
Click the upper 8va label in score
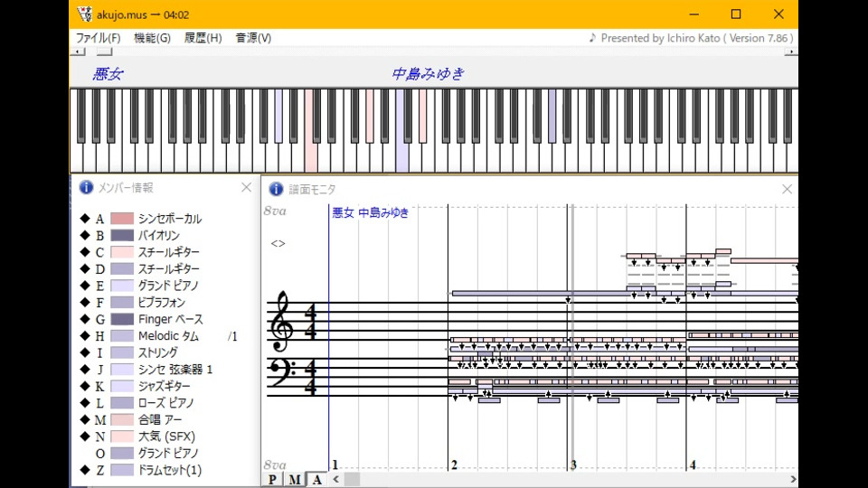(x=275, y=211)
